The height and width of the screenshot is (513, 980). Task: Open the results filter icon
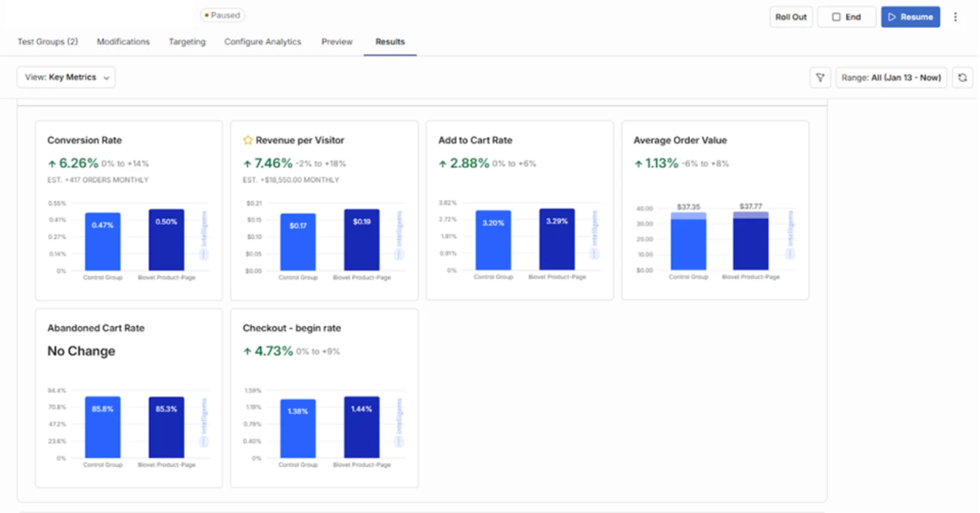pyautogui.click(x=820, y=78)
